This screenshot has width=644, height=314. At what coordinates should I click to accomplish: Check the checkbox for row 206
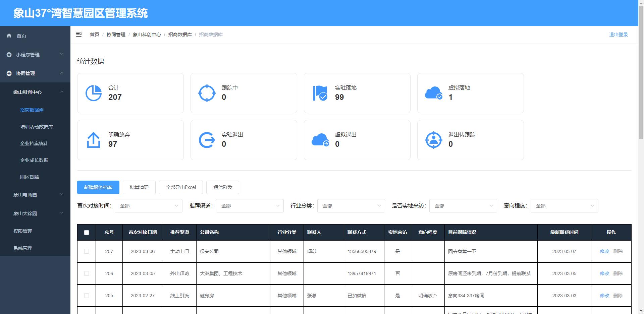87,273
